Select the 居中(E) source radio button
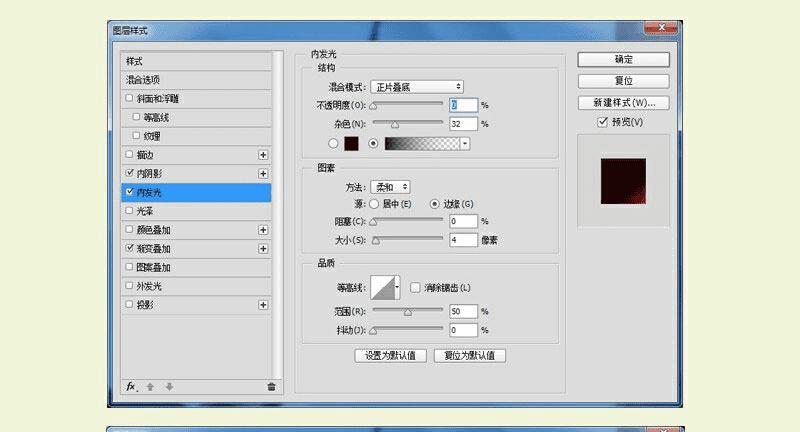 (x=374, y=204)
